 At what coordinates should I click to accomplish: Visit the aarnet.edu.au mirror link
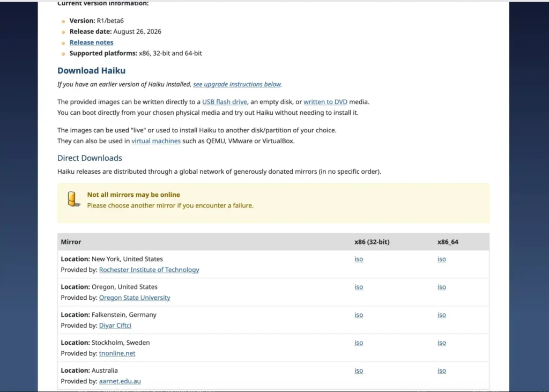[120, 381]
